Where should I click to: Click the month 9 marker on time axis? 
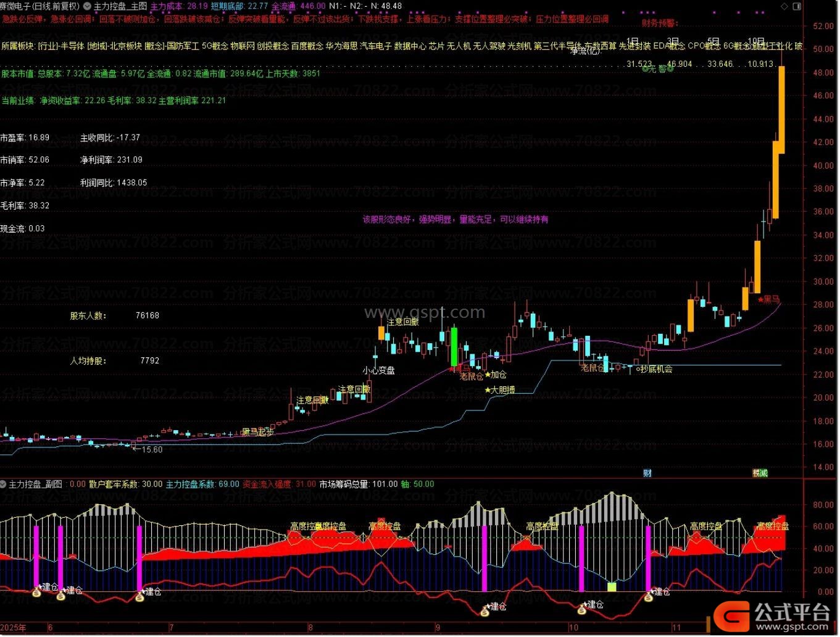[x=438, y=627]
